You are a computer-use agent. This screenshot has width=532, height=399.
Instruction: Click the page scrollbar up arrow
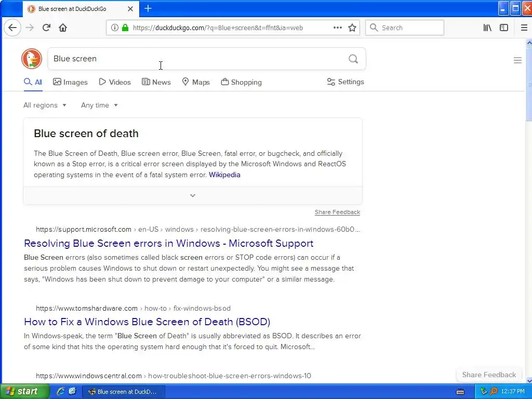click(x=529, y=43)
